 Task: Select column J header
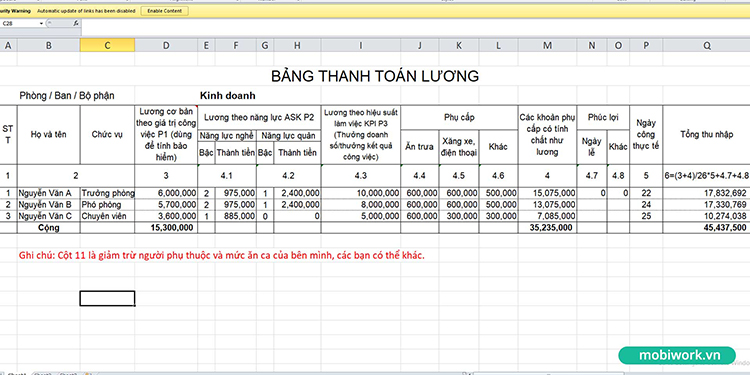(419, 45)
